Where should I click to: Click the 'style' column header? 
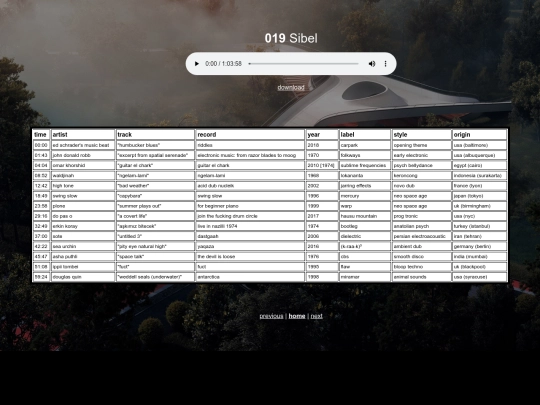pos(422,134)
